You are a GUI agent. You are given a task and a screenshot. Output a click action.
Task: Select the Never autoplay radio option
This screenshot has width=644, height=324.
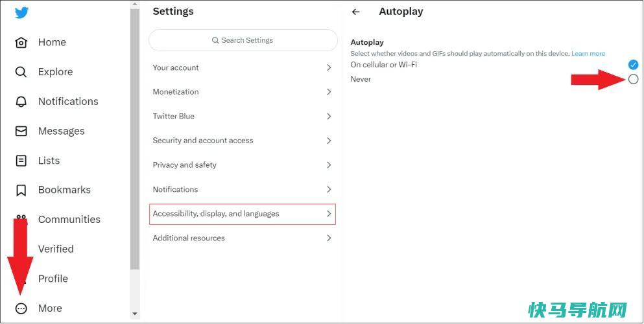point(634,79)
